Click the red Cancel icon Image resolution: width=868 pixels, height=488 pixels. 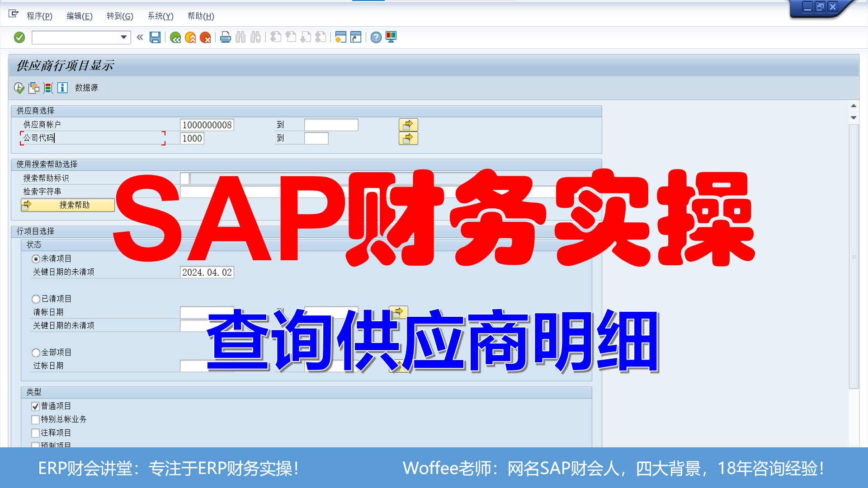pos(205,38)
